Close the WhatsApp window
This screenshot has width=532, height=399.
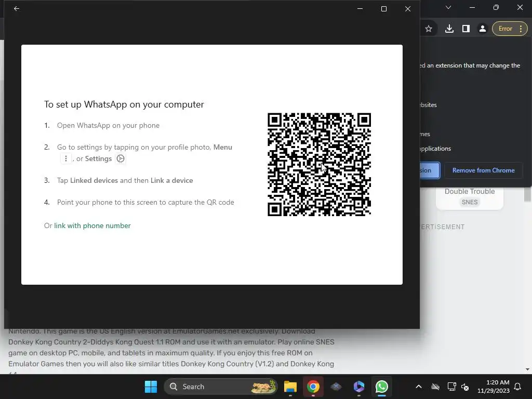click(408, 9)
